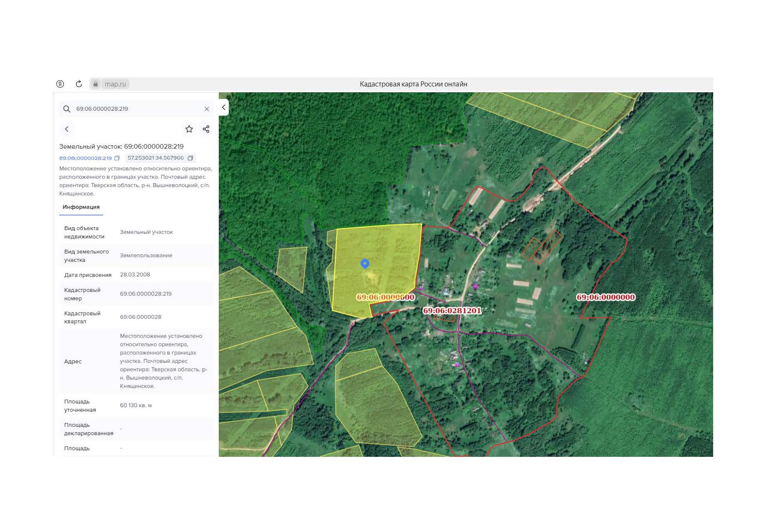757x532 pixels.
Task: Click the 69:06:0281201 label on the map
Action: tap(452, 311)
